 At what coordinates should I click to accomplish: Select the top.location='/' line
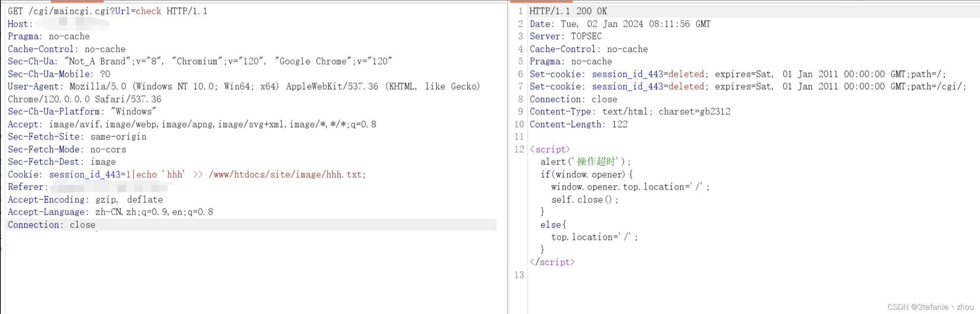pyautogui.click(x=595, y=237)
